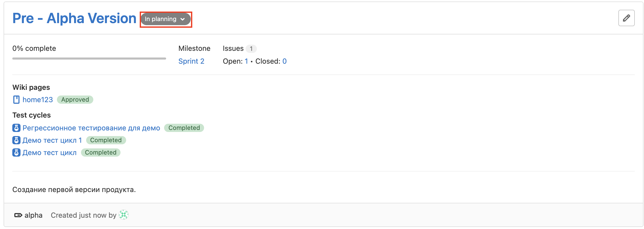Viewport: 644px width, 229px height.
Task: Click the home123 wiki page icon
Action: (x=16, y=100)
